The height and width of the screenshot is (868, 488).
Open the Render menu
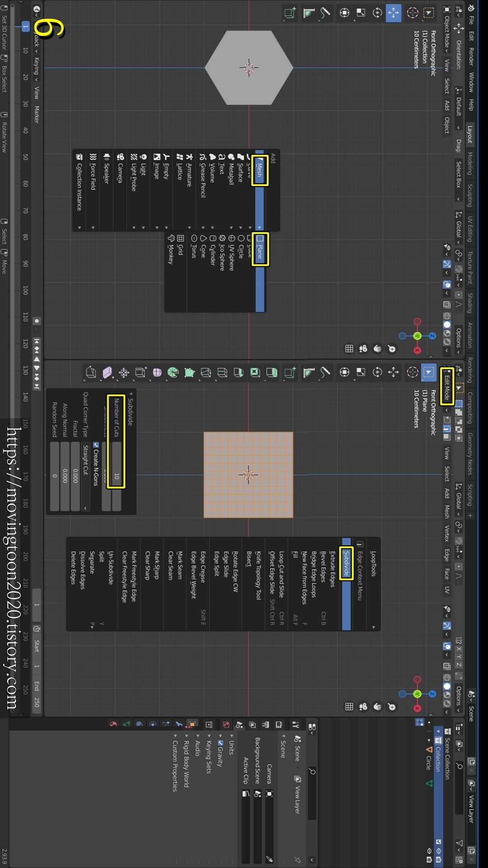tap(471, 57)
